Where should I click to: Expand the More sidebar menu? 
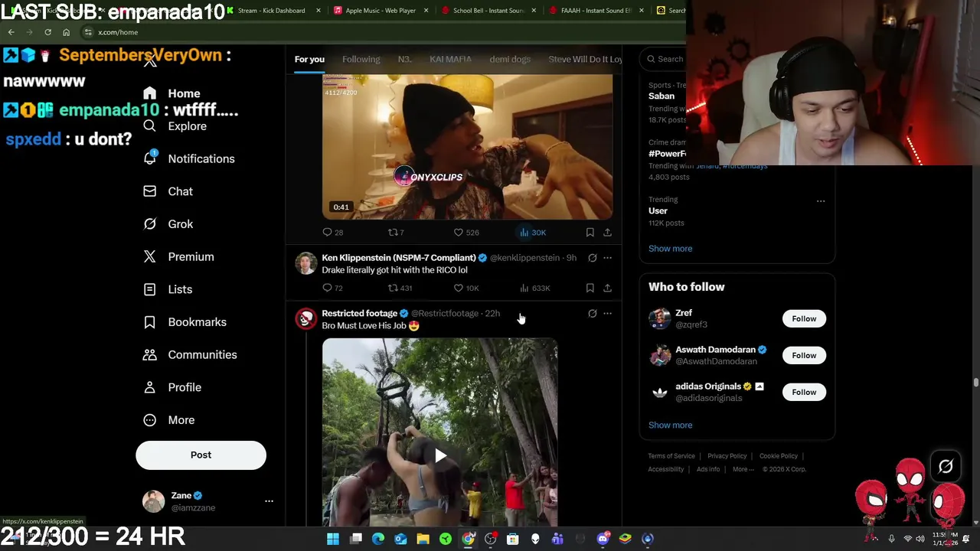point(169,420)
